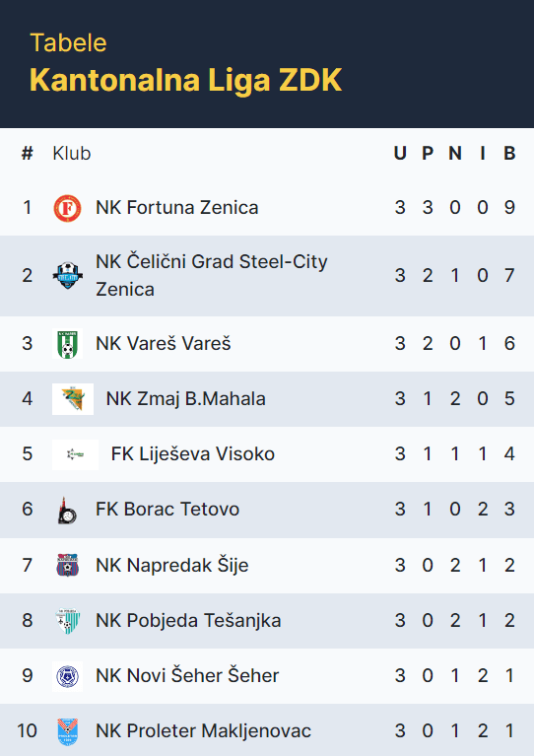534x756 pixels.
Task: Click the Tabele label in header
Action: tap(68, 43)
